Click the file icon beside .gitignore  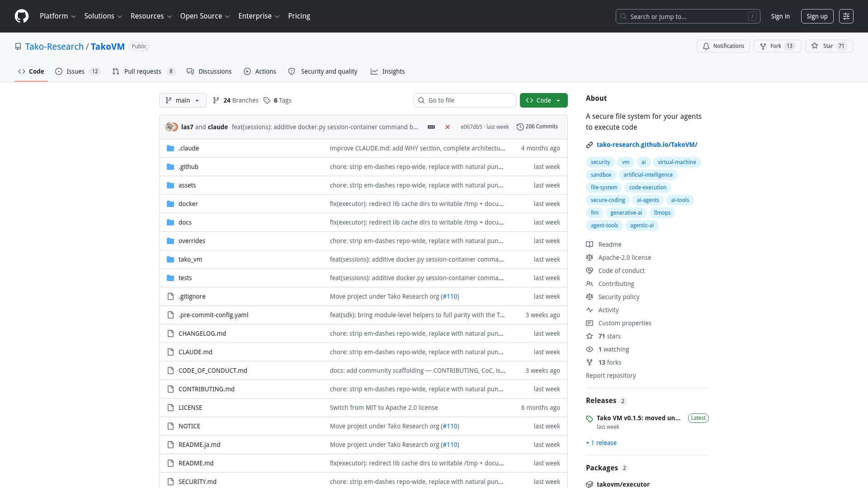coord(170,296)
